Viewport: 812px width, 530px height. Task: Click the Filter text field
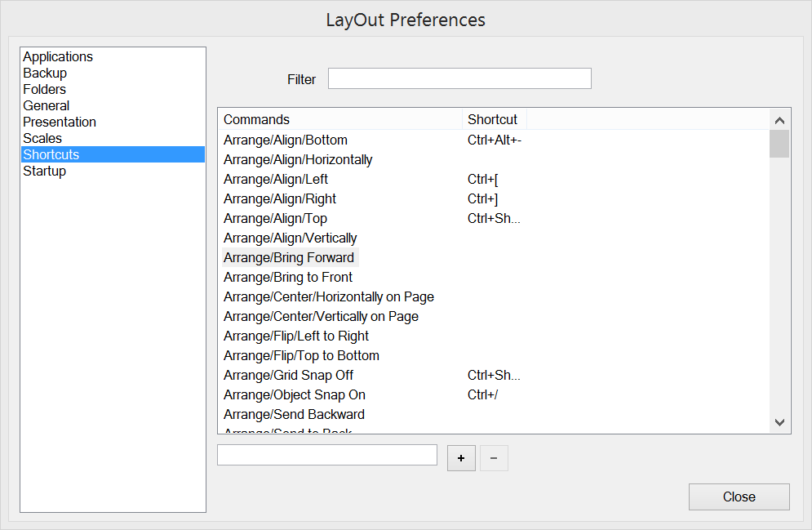[459, 78]
